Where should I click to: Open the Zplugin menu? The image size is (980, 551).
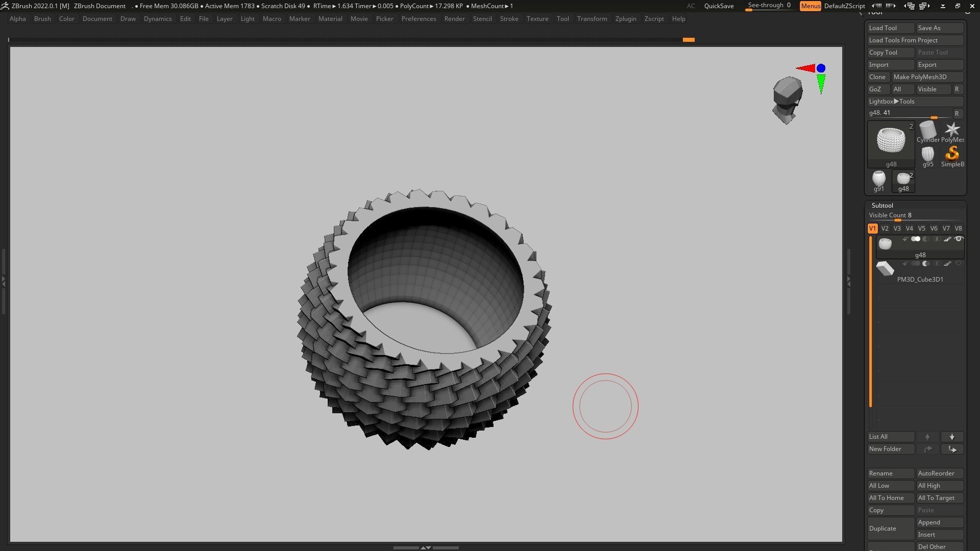point(625,19)
